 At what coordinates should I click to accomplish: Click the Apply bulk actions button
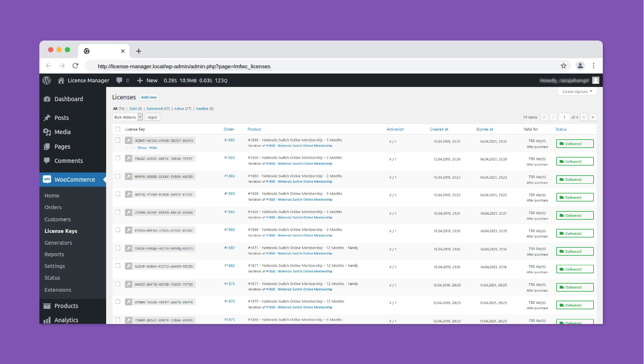pyautogui.click(x=152, y=117)
